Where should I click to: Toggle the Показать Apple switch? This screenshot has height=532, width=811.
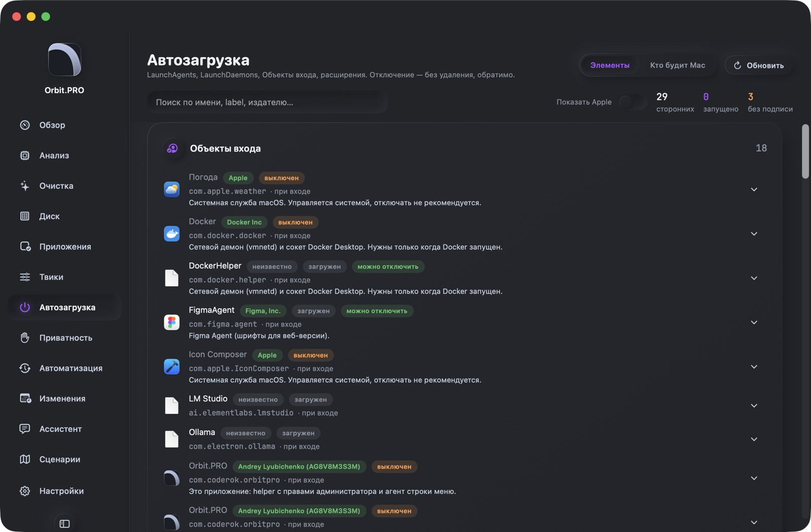[x=633, y=102]
